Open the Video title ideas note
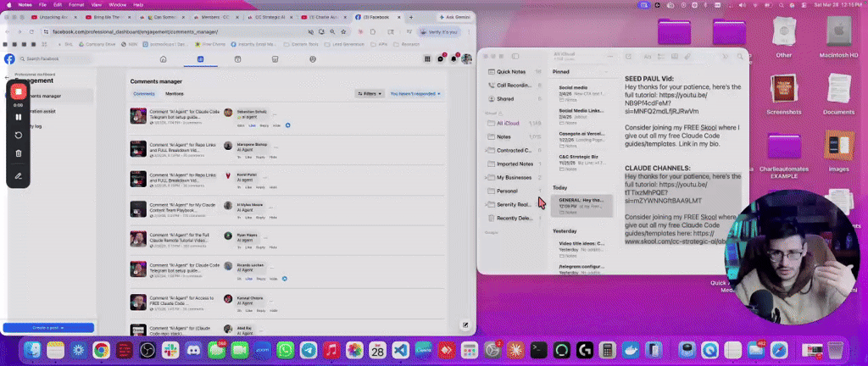868x366 pixels. coord(581,249)
